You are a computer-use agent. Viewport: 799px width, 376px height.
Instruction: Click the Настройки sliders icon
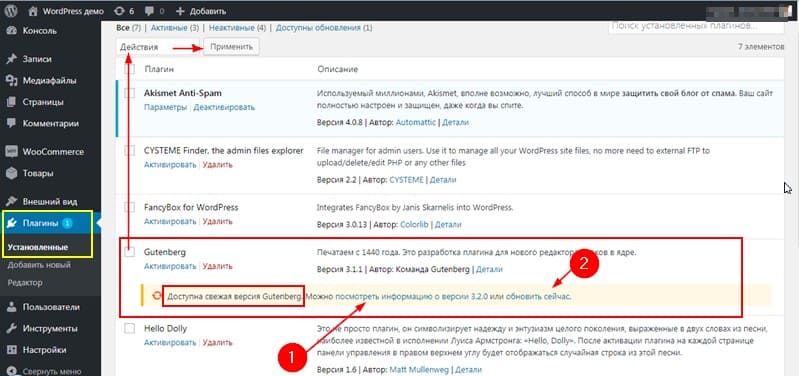(11, 350)
